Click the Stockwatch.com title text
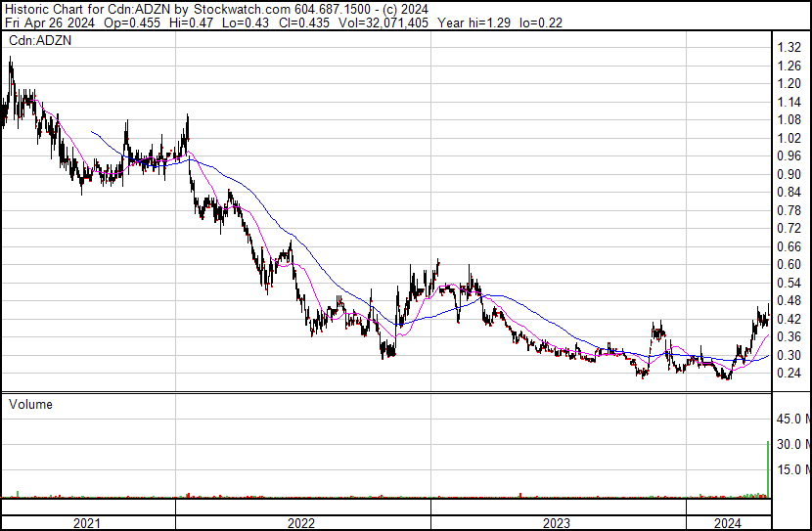Image resolution: width=812 pixels, height=531 pixels. 243,10
